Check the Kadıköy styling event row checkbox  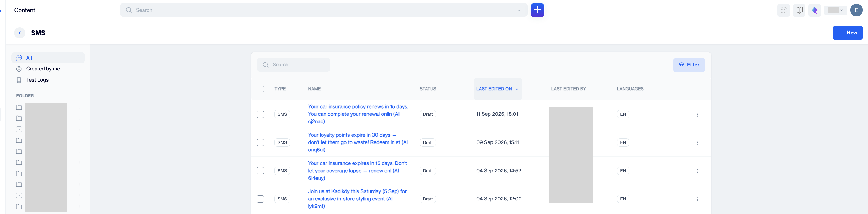coord(260,199)
